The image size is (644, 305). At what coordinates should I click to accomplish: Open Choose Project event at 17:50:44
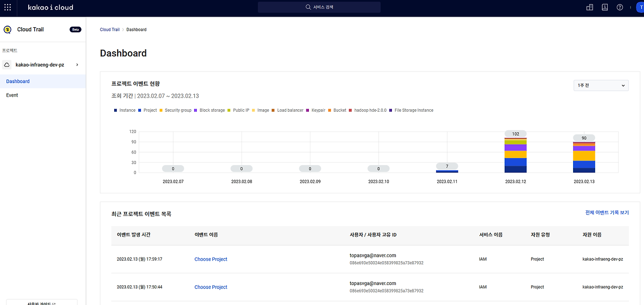[x=211, y=287]
